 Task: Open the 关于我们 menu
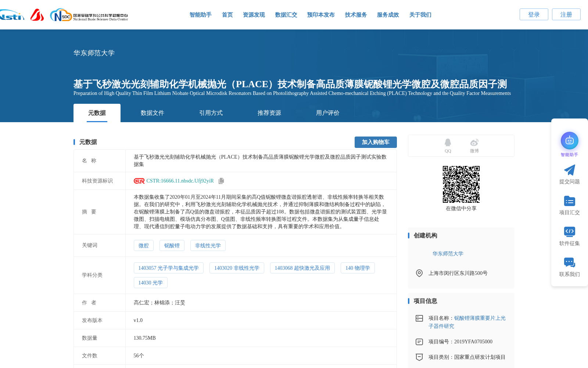tap(420, 15)
